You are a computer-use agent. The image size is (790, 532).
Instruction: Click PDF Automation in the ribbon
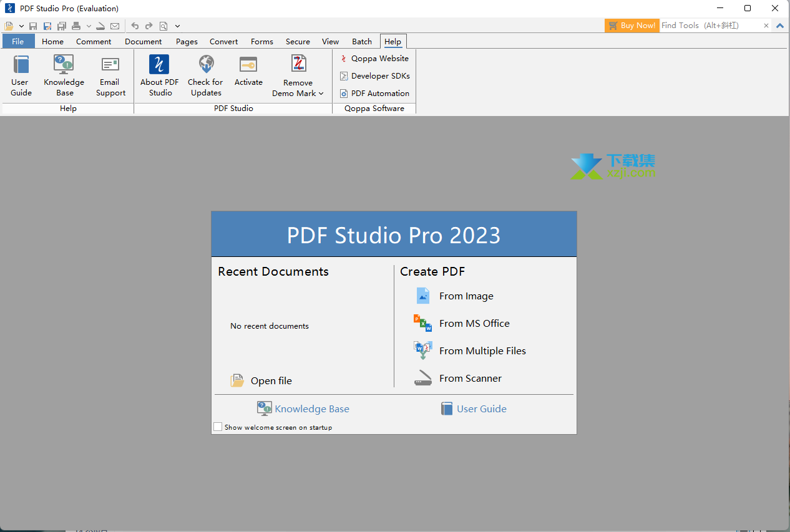pyautogui.click(x=374, y=94)
